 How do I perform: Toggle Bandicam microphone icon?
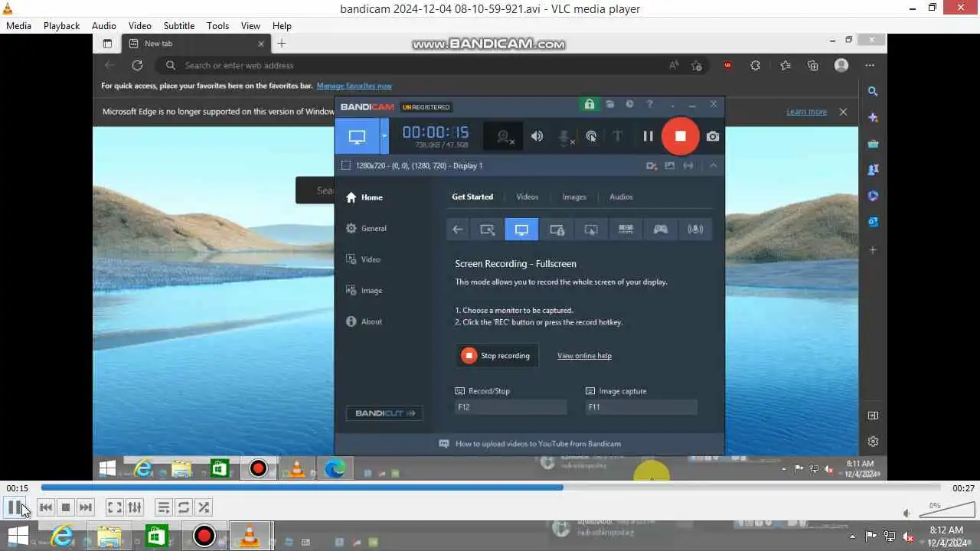click(x=566, y=137)
